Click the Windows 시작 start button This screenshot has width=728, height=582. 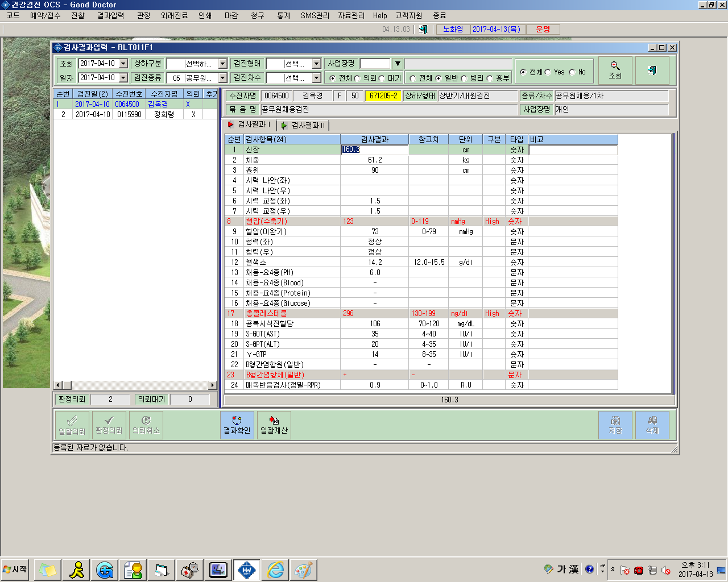point(15,569)
